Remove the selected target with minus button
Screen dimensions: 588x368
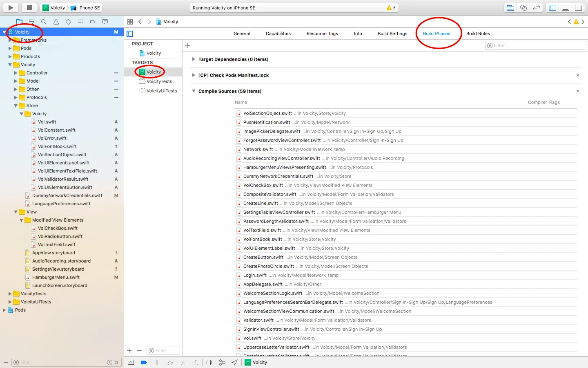pyautogui.click(x=139, y=350)
